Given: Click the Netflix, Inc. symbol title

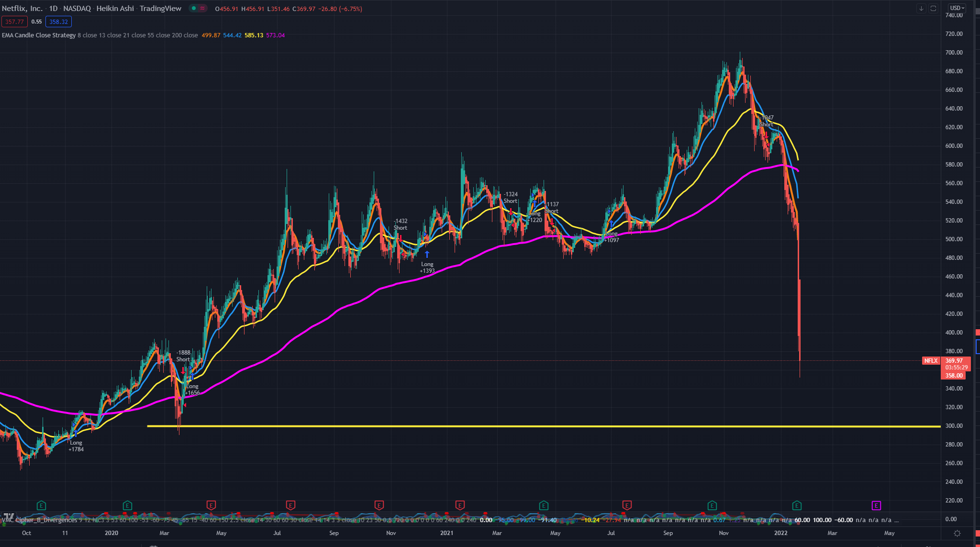Looking at the screenshot, I should pos(22,9).
